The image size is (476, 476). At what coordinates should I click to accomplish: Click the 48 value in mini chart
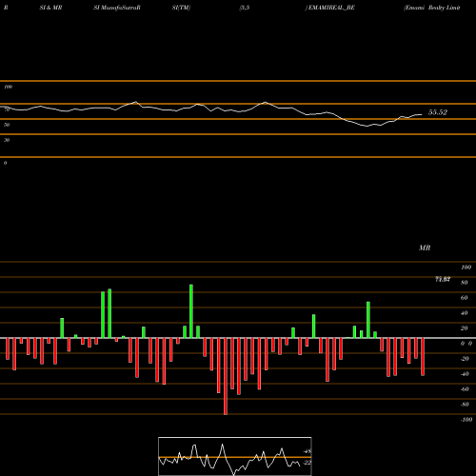click(307, 451)
